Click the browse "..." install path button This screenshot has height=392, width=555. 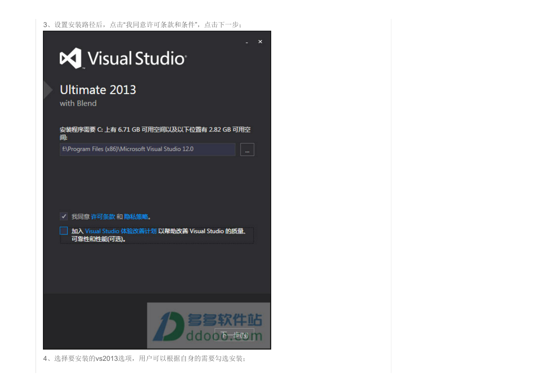(247, 149)
